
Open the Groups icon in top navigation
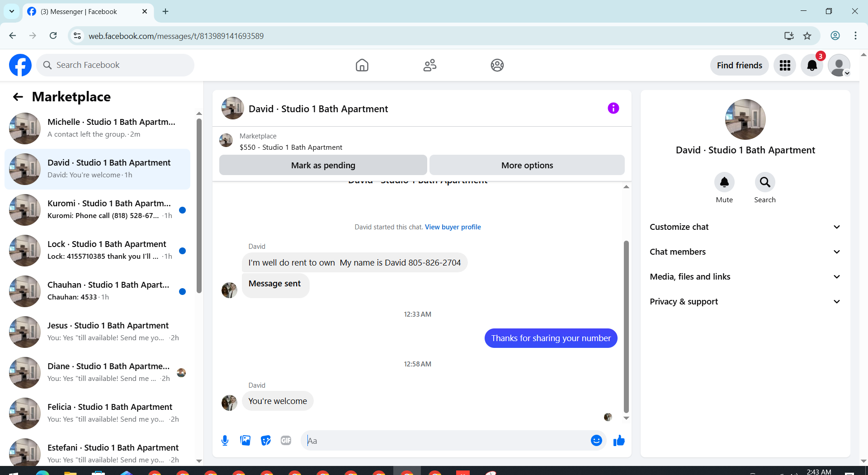coord(497,65)
